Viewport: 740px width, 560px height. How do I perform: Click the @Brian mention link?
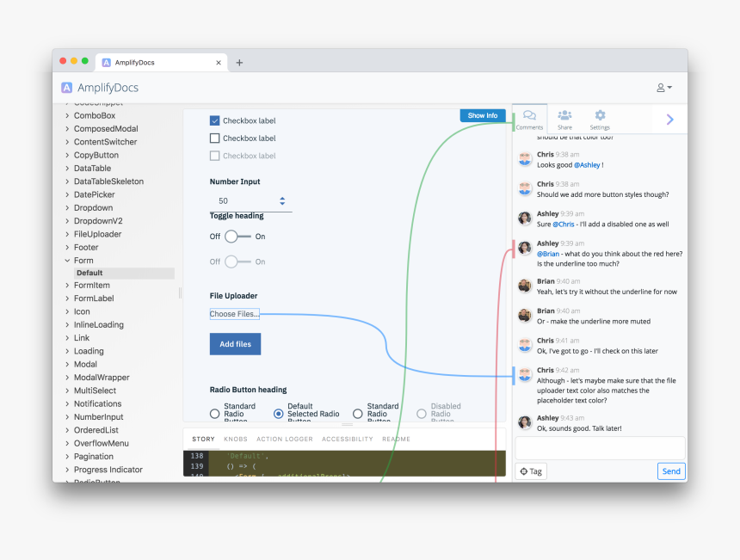click(x=548, y=254)
